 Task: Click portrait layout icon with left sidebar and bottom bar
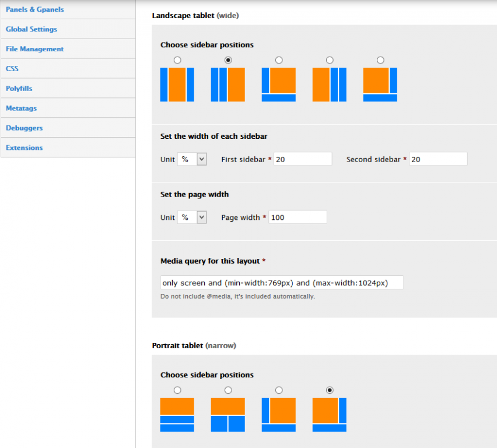[x=279, y=415]
